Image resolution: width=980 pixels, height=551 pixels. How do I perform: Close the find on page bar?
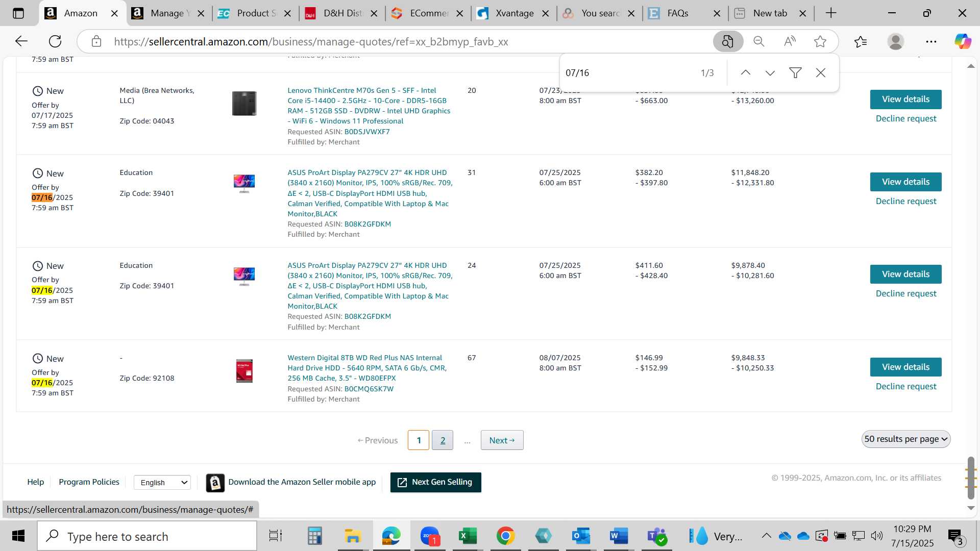[x=821, y=72]
